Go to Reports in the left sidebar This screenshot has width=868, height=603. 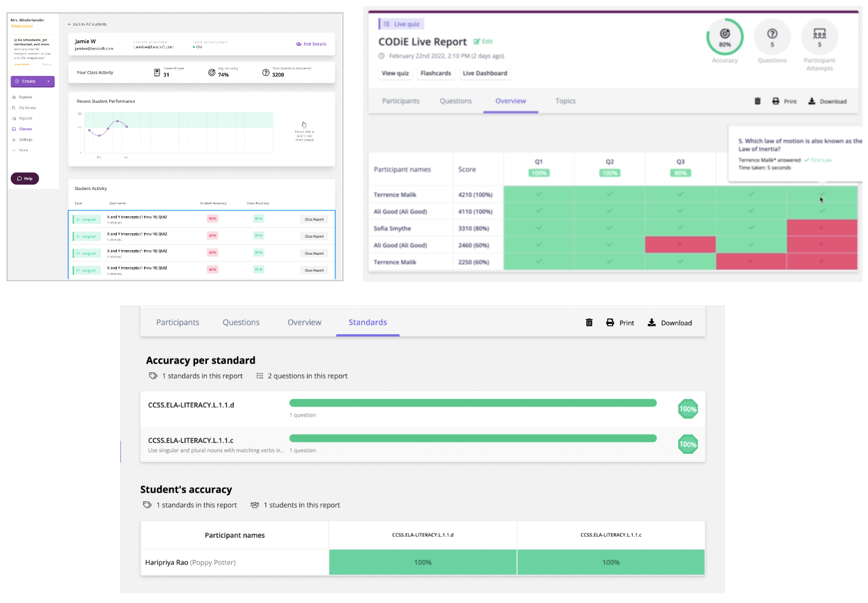pos(25,119)
